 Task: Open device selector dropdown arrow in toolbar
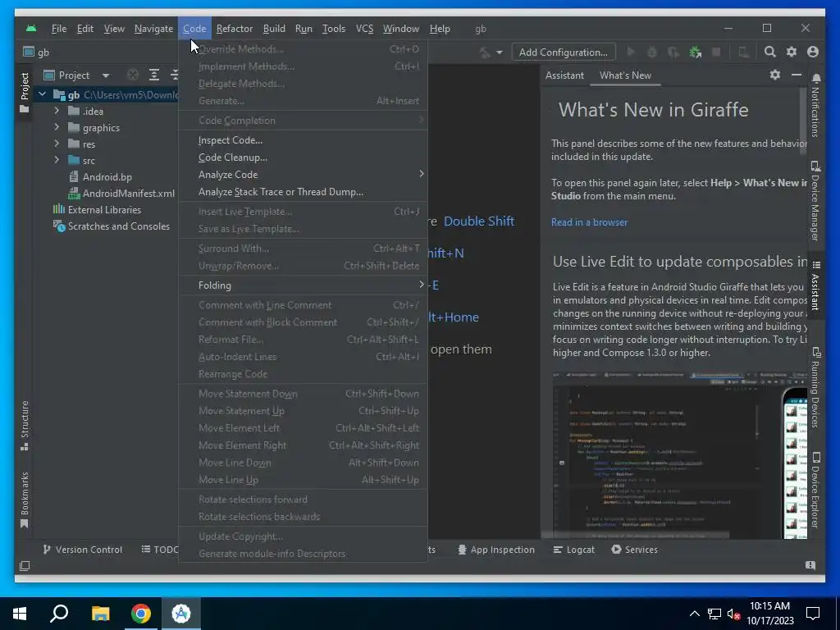500,52
